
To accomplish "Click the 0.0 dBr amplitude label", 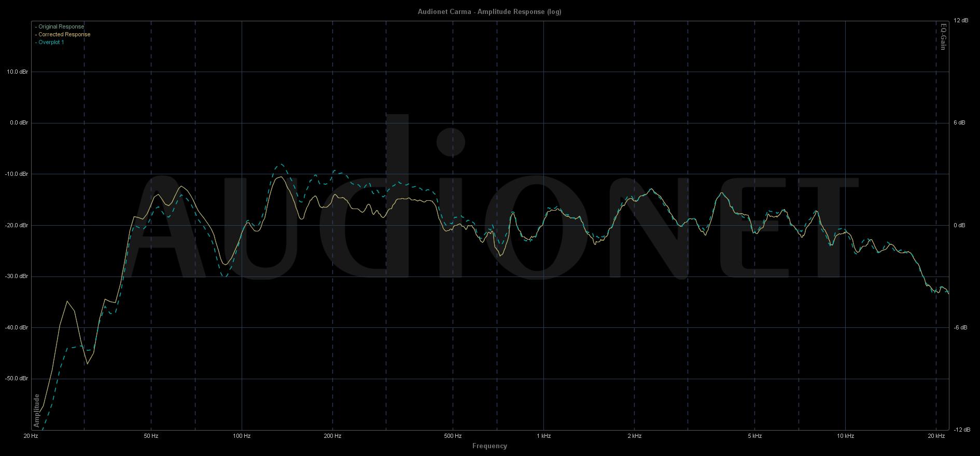I will pyautogui.click(x=18, y=123).
